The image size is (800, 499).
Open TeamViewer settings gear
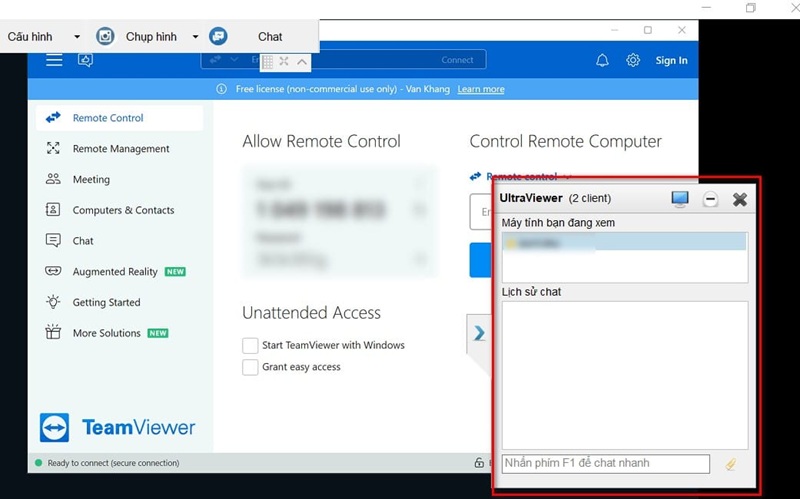[x=633, y=60]
